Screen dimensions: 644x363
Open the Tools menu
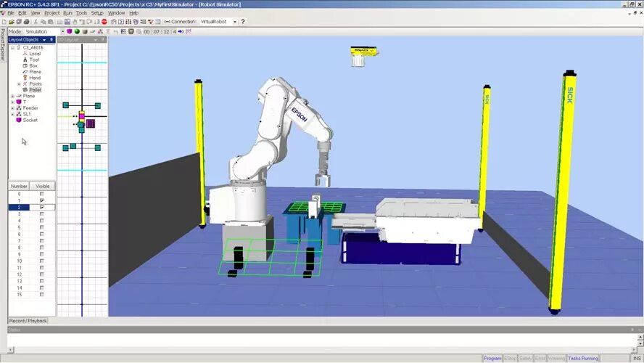click(x=81, y=13)
